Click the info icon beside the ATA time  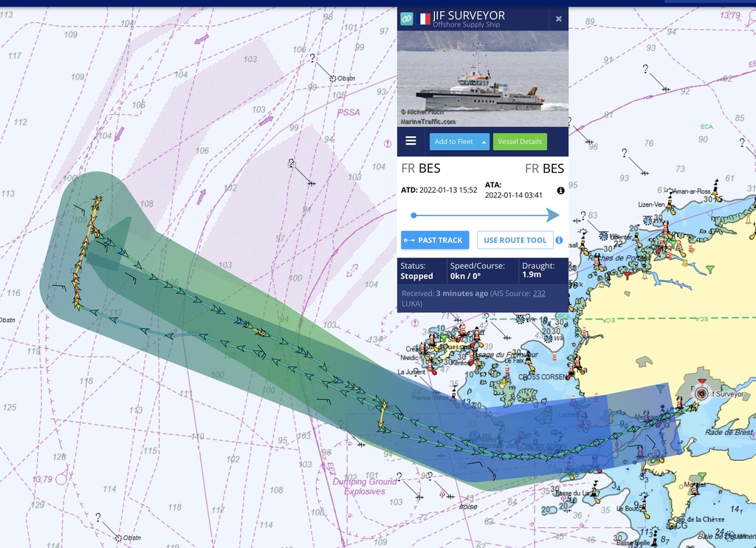click(x=561, y=191)
